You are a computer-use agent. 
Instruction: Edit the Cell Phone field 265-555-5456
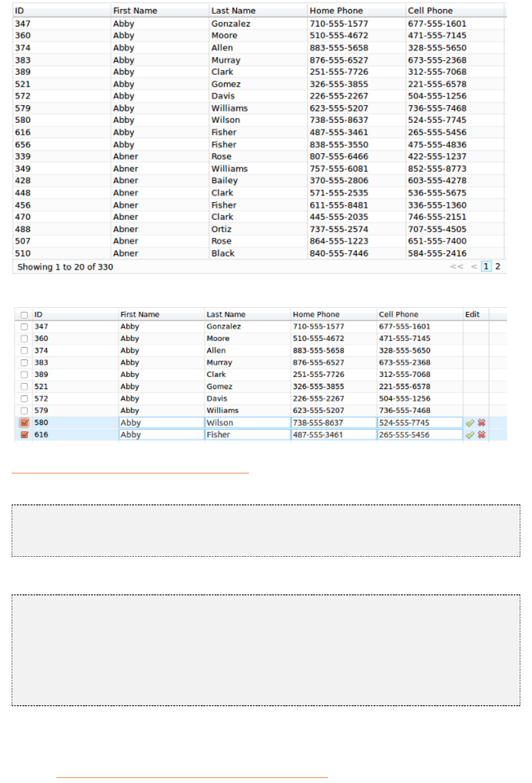click(x=420, y=435)
